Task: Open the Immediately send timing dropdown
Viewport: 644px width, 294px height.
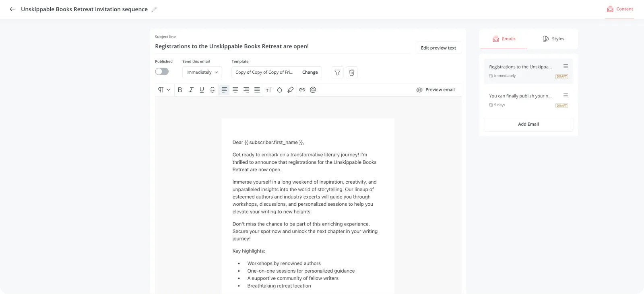Action: (x=202, y=72)
